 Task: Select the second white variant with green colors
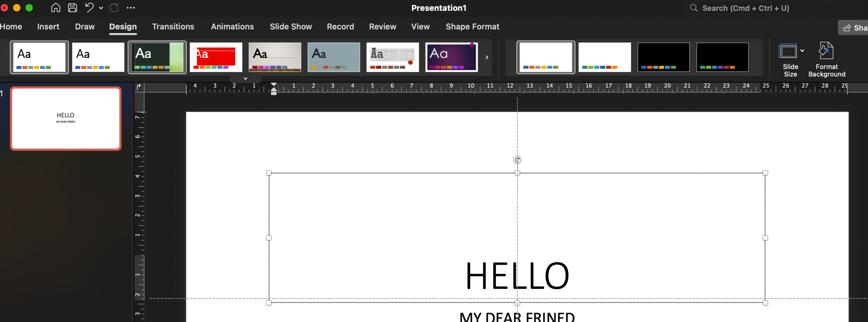(605, 57)
